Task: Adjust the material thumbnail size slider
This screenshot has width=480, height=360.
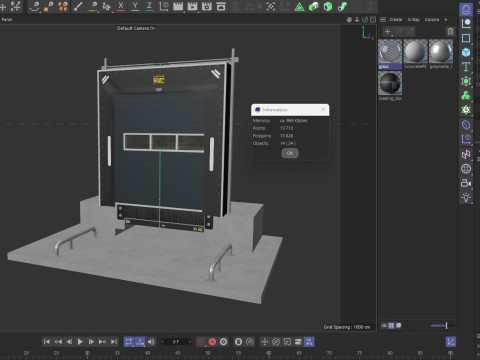Action: tap(442, 325)
